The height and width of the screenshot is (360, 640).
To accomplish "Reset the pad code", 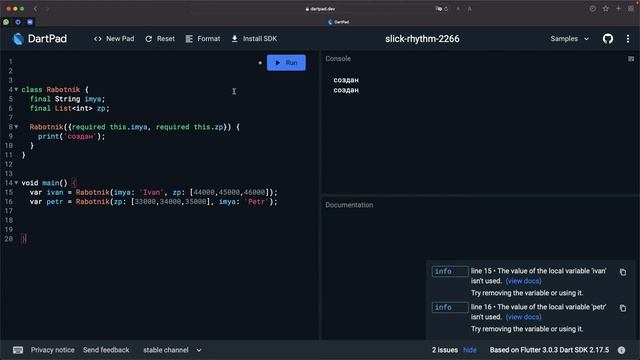I will coord(160,39).
